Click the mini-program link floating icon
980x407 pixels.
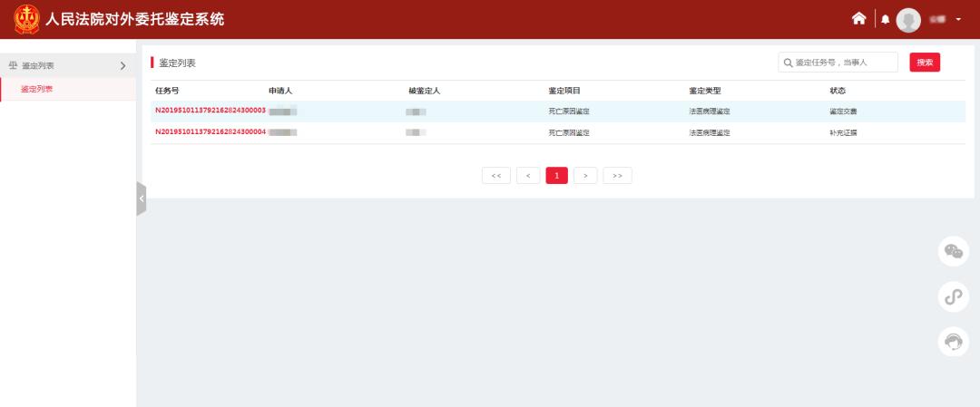[953, 297]
